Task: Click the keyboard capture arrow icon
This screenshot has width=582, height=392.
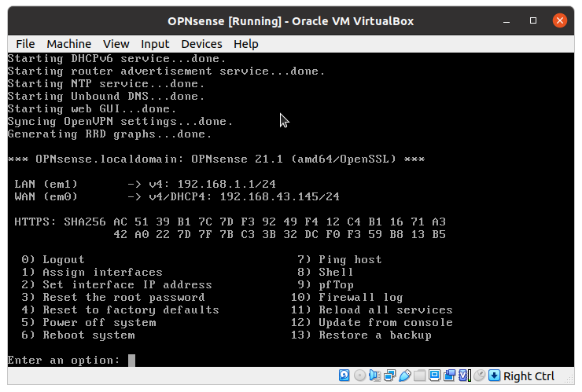Action: pos(494,376)
